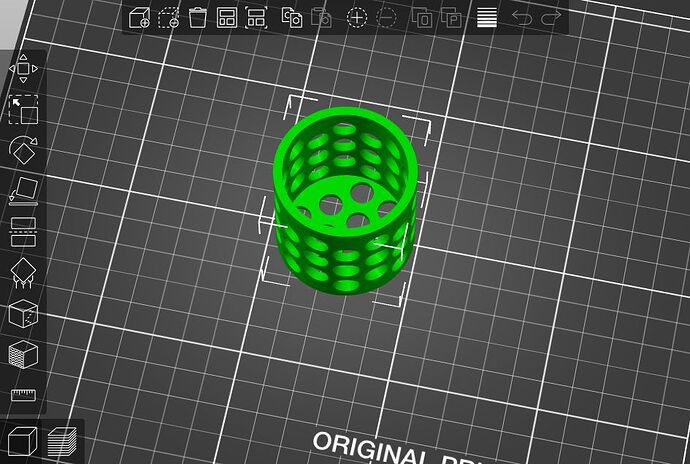Click the Delete selected object icon

[169, 18]
